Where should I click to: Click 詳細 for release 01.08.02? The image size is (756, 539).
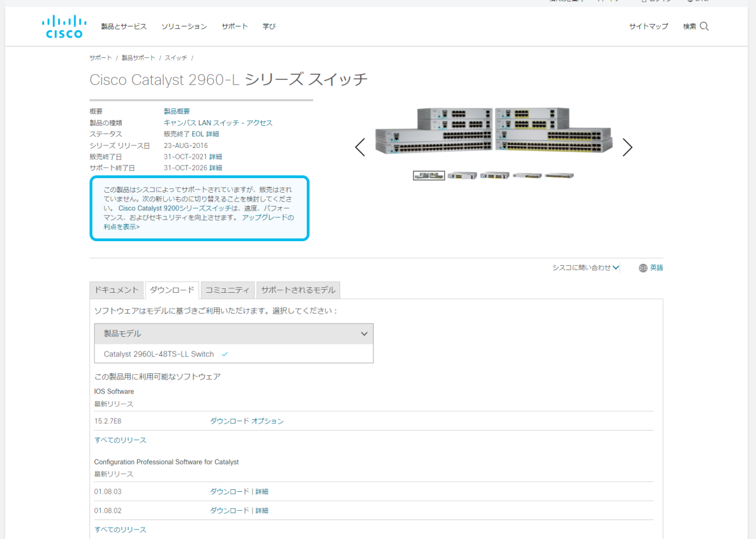[x=261, y=511]
